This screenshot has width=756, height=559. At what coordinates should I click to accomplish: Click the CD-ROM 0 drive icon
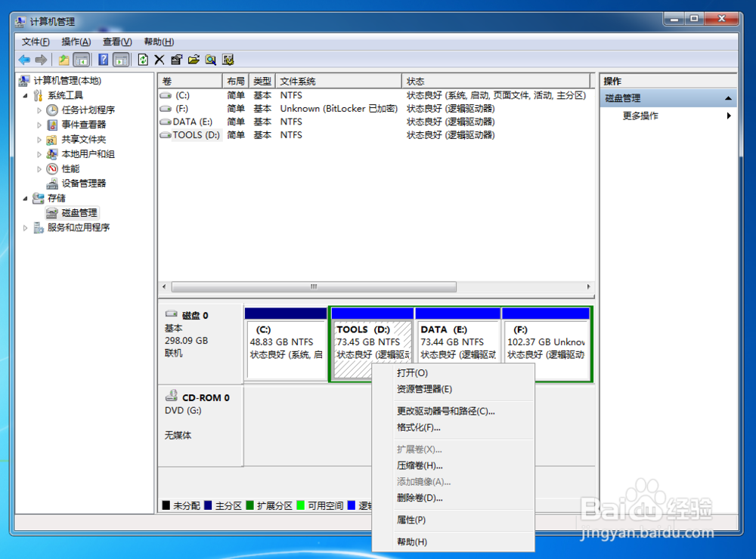[172, 396]
